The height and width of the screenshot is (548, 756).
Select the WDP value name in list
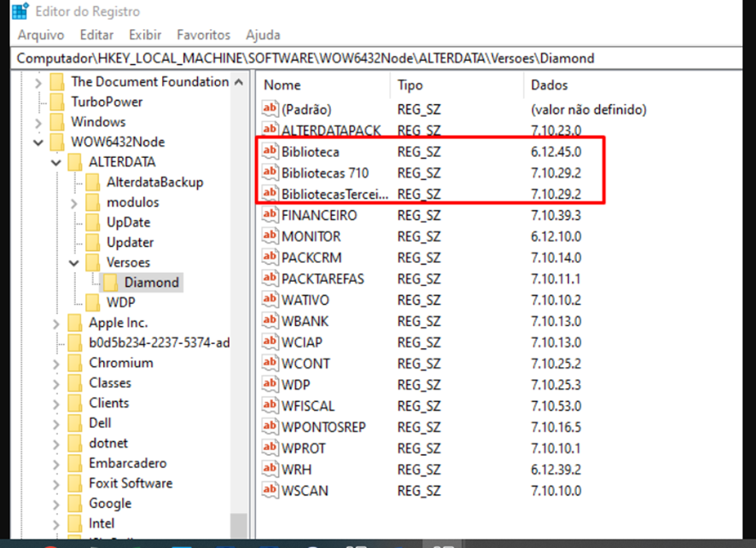[x=295, y=385]
